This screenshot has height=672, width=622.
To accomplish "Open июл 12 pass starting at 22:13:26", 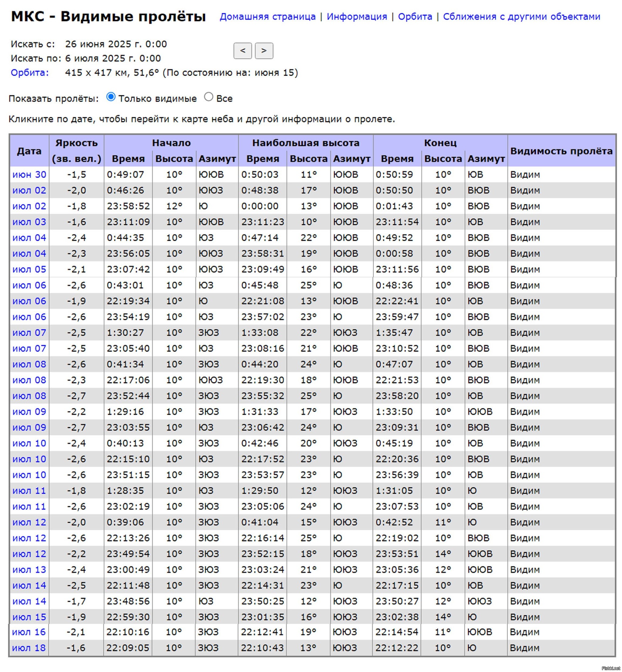I will 29,539.
